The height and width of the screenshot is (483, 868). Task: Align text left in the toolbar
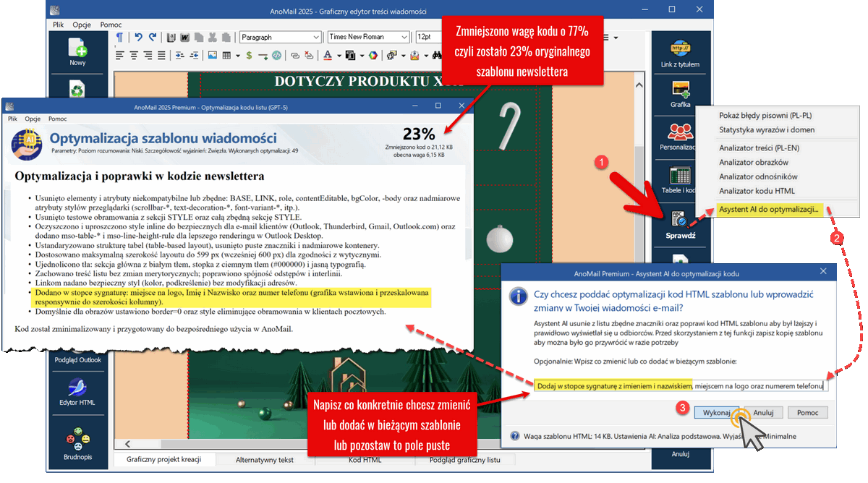click(119, 55)
